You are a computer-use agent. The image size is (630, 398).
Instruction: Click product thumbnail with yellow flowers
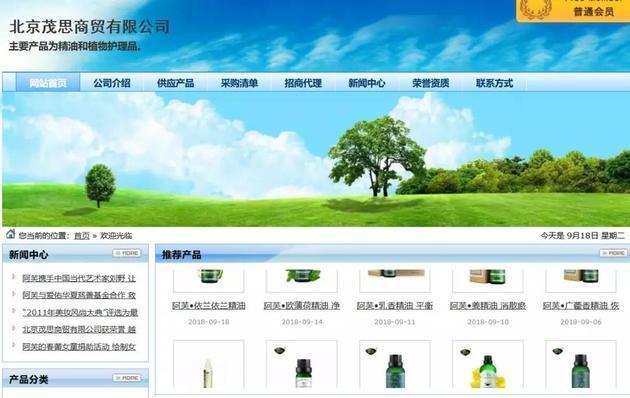(x=488, y=364)
